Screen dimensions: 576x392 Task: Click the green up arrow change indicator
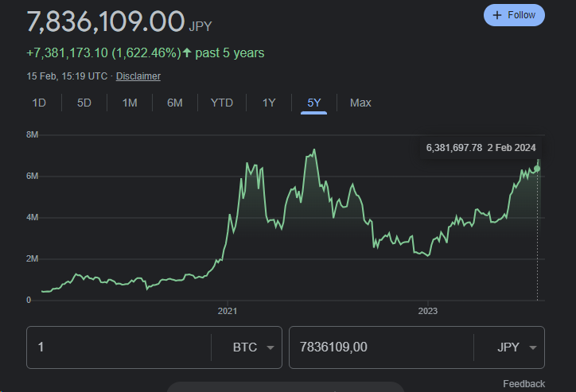tap(187, 53)
